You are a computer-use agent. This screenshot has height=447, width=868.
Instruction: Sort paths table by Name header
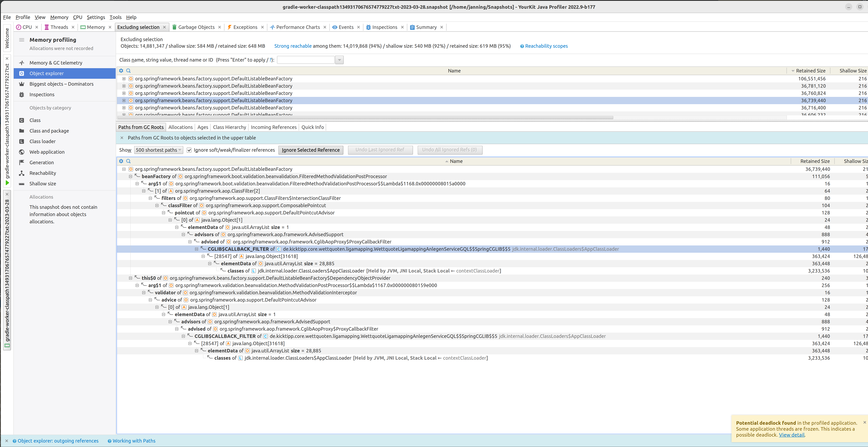tap(453, 161)
